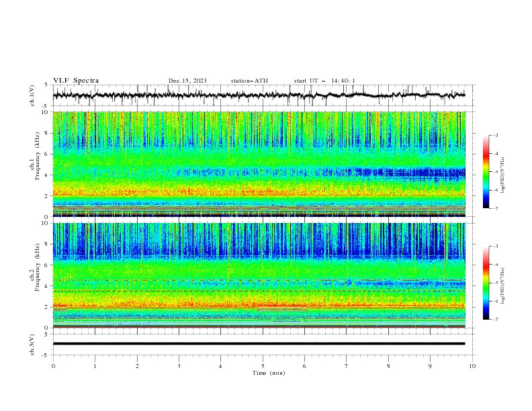Click the 'ch.3(V)' axis label

(x=32, y=345)
